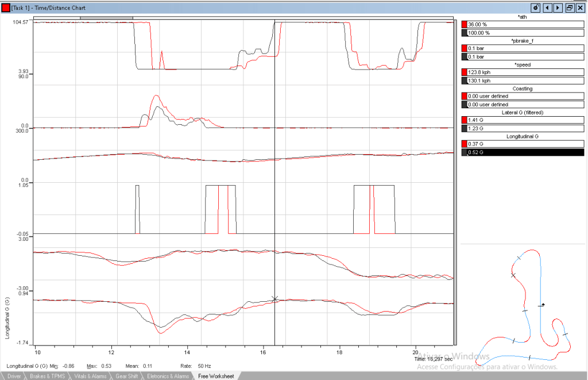Go to the Gear Shift tab
The width and height of the screenshot is (588, 380).
click(127, 376)
